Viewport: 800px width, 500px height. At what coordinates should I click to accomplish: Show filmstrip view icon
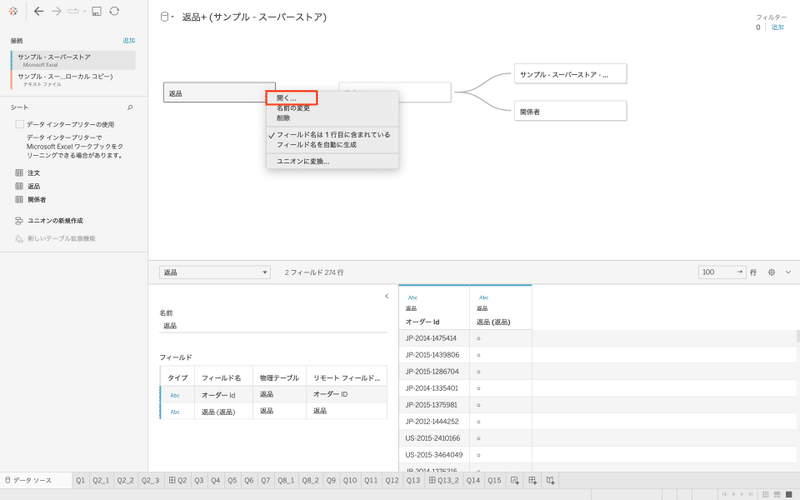click(x=777, y=494)
